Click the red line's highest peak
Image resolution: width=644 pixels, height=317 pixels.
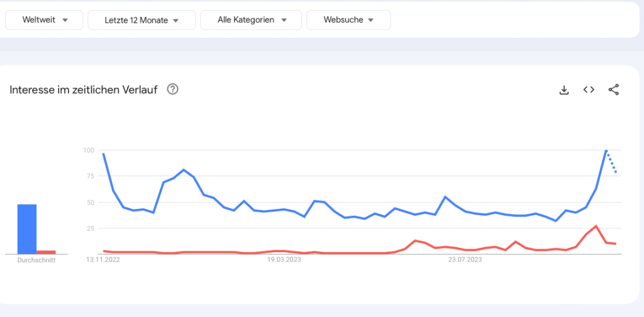click(x=596, y=226)
